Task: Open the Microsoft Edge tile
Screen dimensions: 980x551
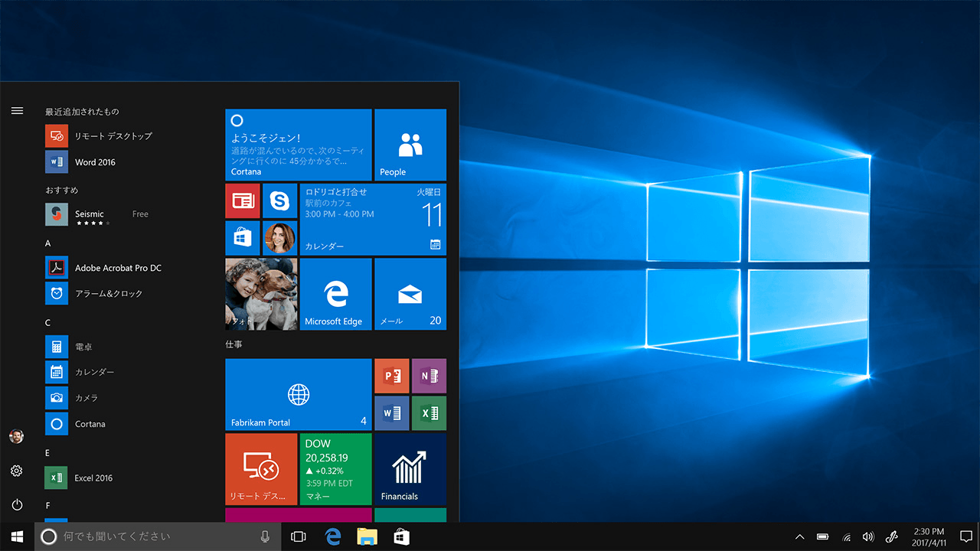Action: [335, 295]
